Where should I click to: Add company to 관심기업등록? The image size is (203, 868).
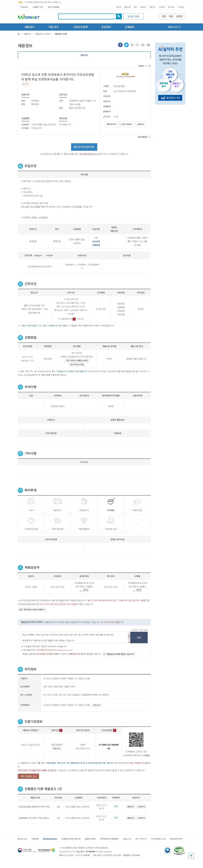[x=125, y=124]
